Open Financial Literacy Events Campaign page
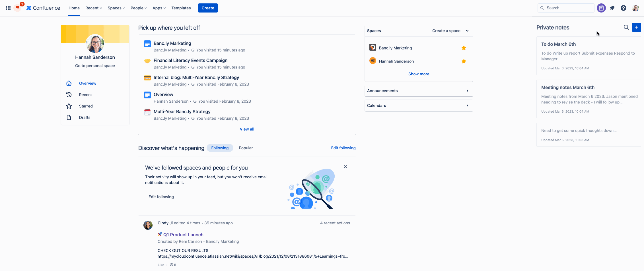Screen dimensions: 644x271 coord(190,60)
